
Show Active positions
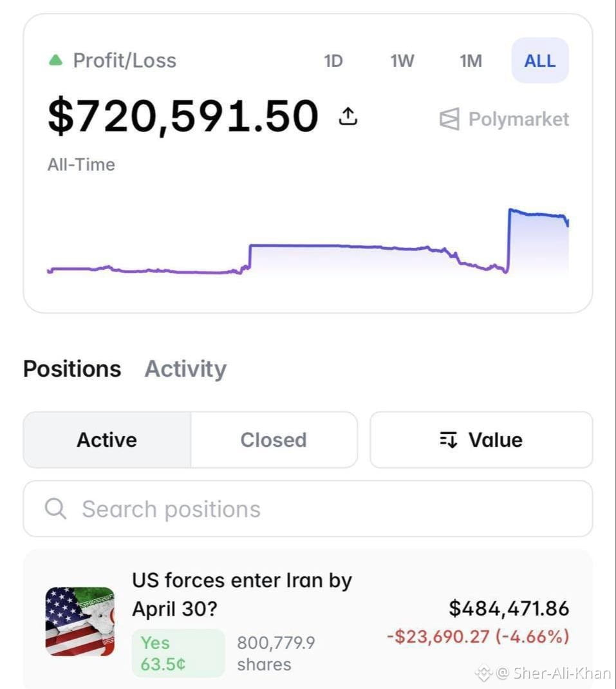click(107, 440)
